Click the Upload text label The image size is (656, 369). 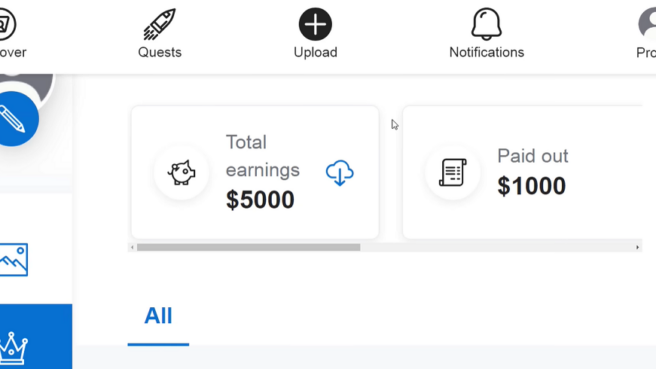point(315,52)
